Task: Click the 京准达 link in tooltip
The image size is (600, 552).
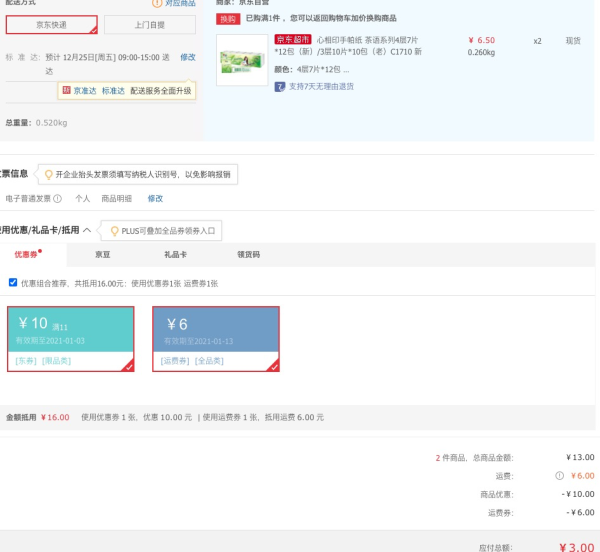Action: 85,91
